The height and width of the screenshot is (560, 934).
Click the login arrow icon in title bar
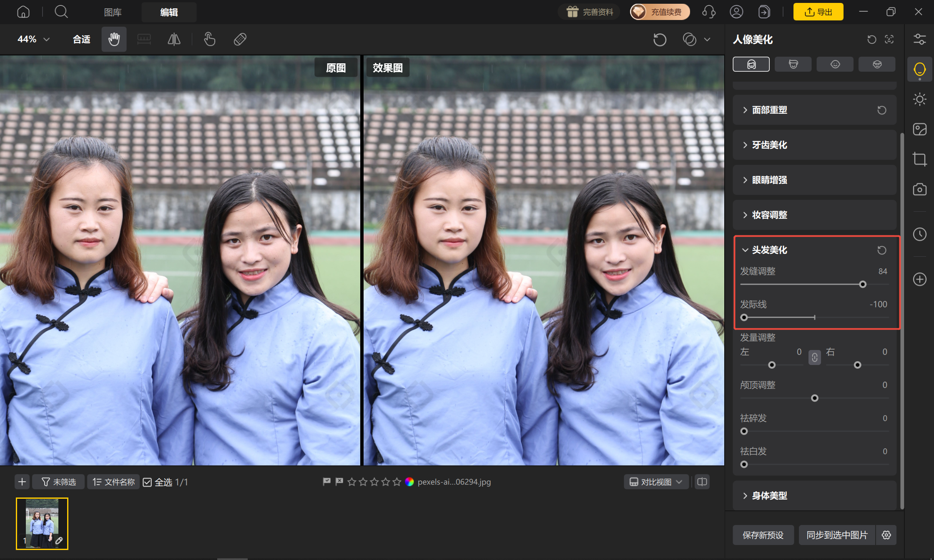(x=764, y=12)
